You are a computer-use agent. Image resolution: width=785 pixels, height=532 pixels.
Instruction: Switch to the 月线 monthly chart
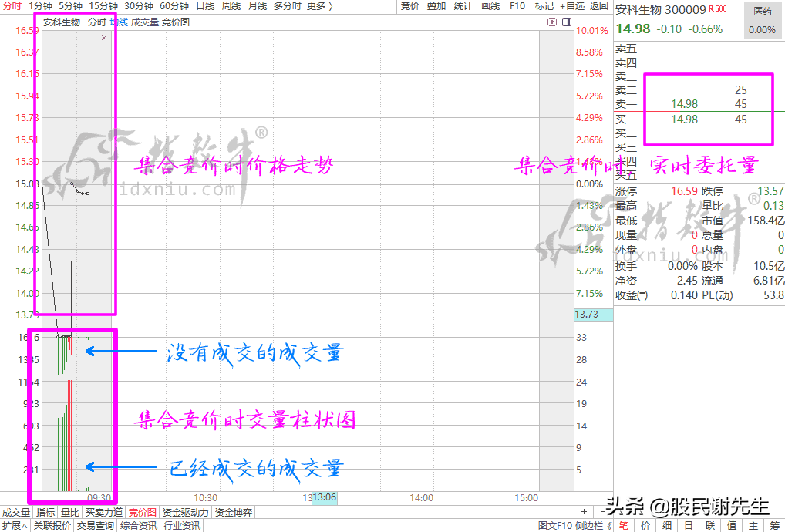click(258, 6)
